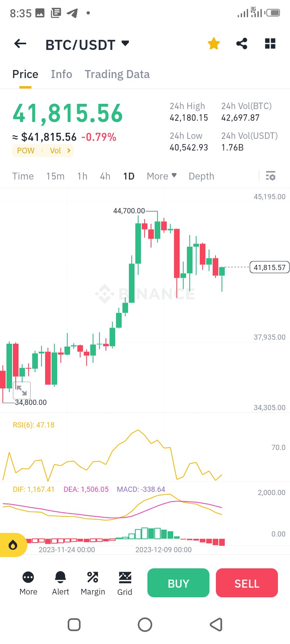The height and width of the screenshot is (644, 290).
Task: Open the More three-dots icon
Action: coord(28,577)
